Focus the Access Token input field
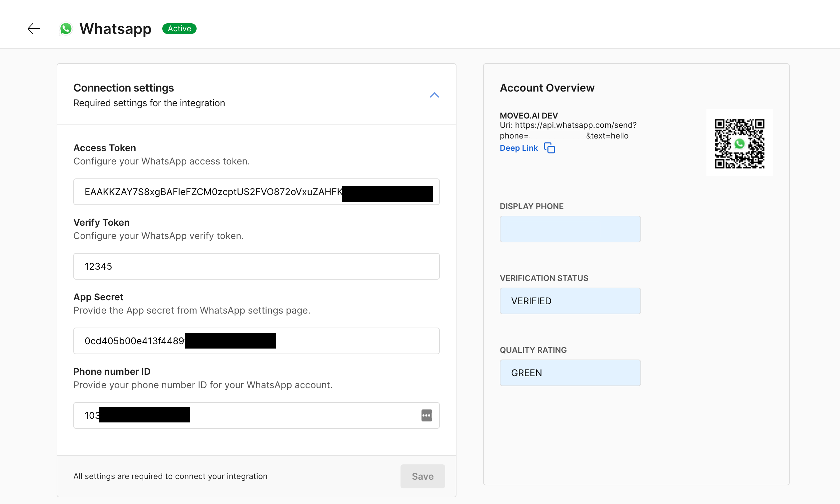The width and height of the screenshot is (840, 504). [x=211, y=192]
